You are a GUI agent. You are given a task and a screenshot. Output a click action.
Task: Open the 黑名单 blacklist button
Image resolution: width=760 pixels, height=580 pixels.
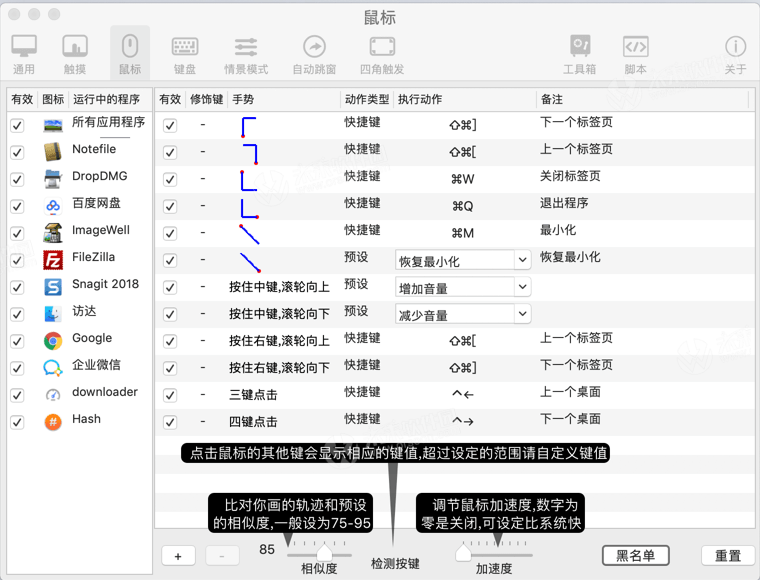[x=635, y=555]
